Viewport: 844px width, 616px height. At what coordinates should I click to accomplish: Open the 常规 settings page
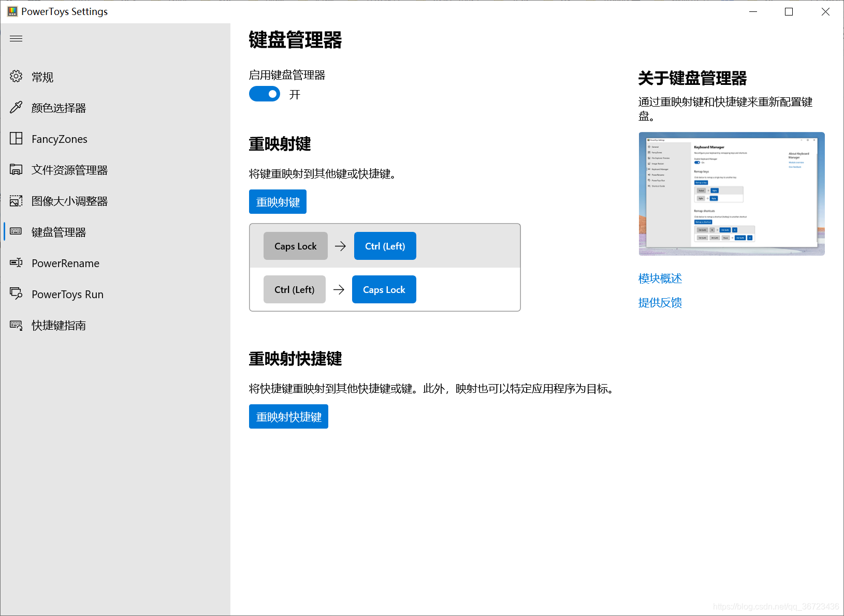click(x=115, y=77)
